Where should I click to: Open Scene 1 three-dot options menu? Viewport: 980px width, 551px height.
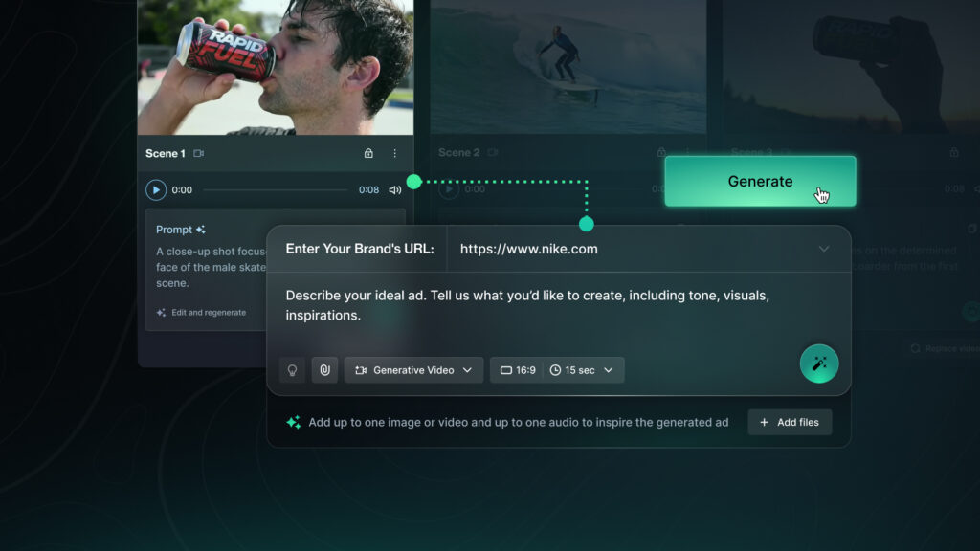coord(395,153)
